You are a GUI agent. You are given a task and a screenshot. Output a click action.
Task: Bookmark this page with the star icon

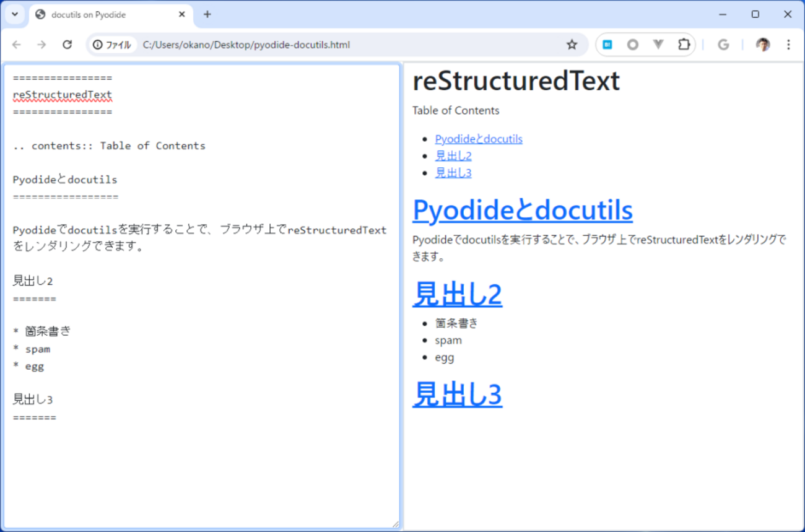572,45
